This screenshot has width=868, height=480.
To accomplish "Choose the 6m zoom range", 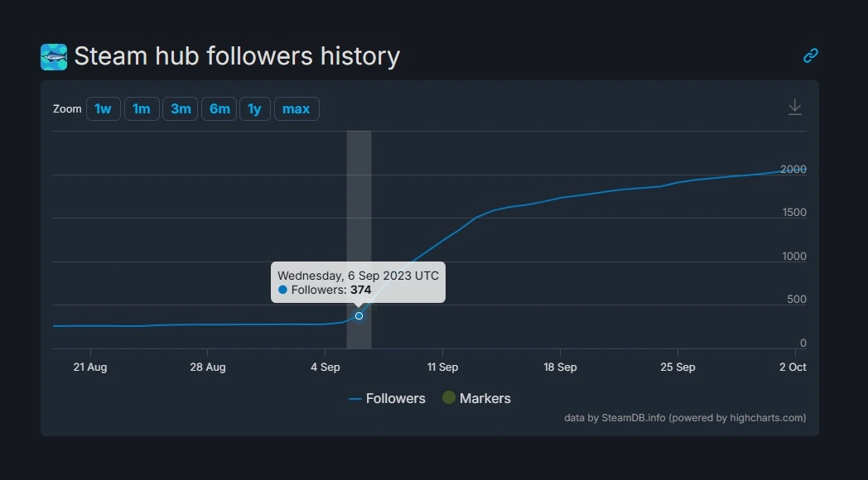I will [x=219, y=109].
